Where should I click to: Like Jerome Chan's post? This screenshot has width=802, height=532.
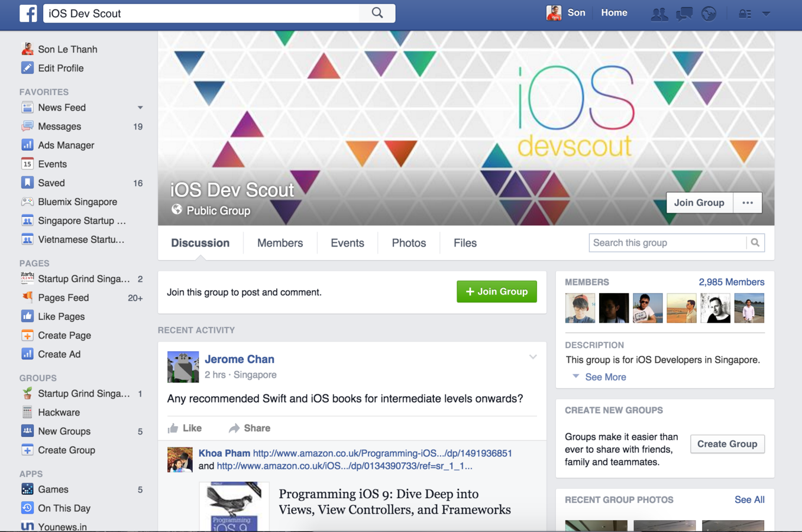tap(185, 428)
